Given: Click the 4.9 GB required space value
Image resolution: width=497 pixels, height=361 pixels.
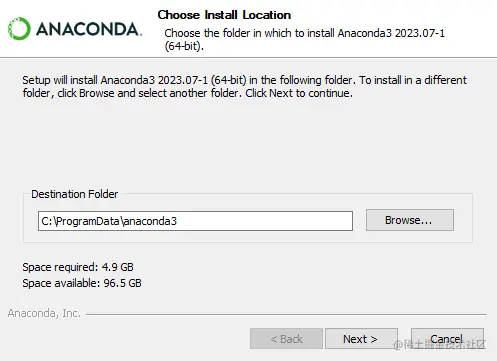Looking at the screenshot, I should coord(118,267).
